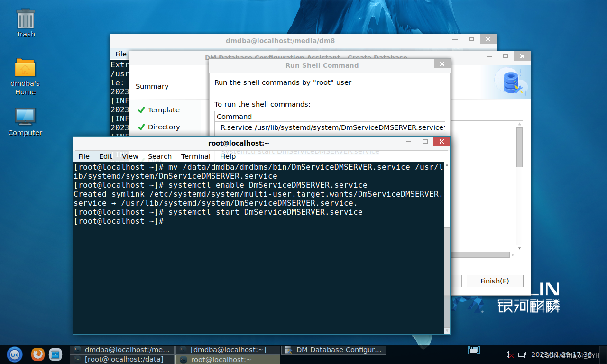Open the Edit menu in root terminal
This screenshot has height=364, width=607.
pos(105,156)
